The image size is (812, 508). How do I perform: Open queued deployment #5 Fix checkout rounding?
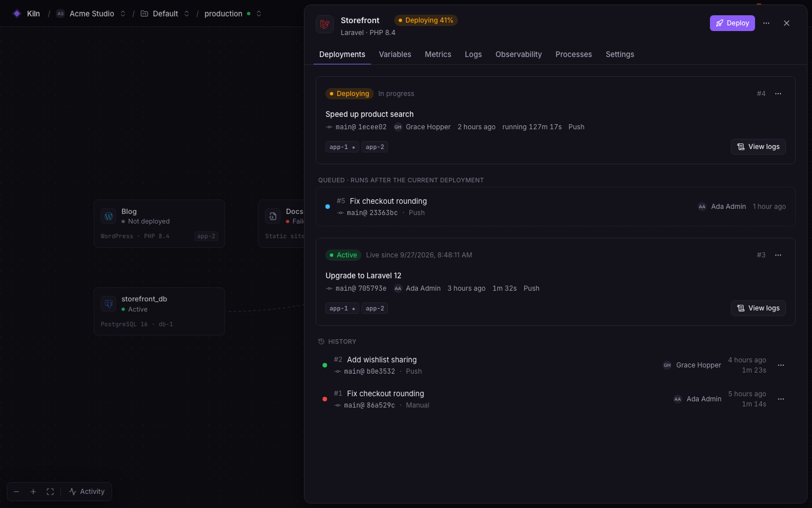click(x=555, y=207)
